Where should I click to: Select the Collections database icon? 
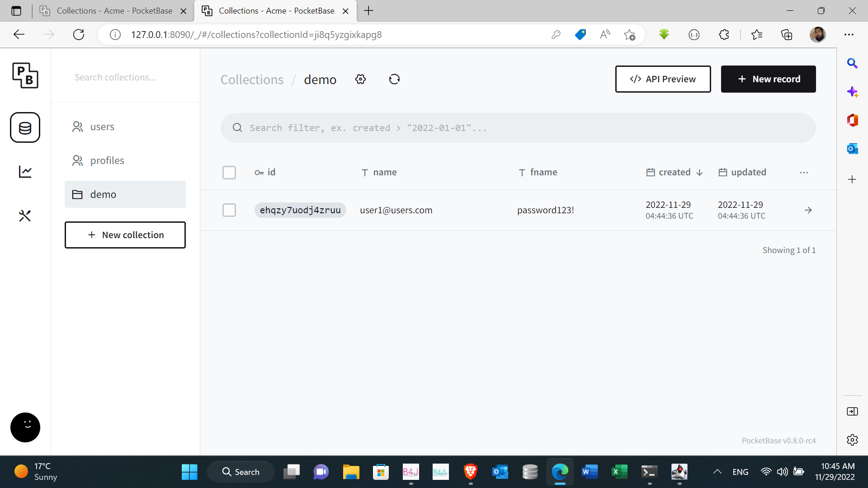(25, 127)
